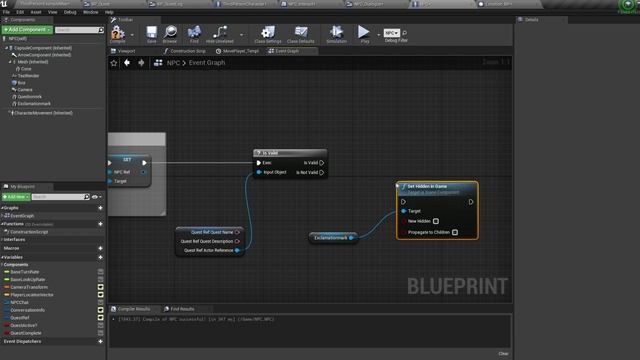
Task: Open the Compile options dropdown arrow
Action: click(132, 35)
